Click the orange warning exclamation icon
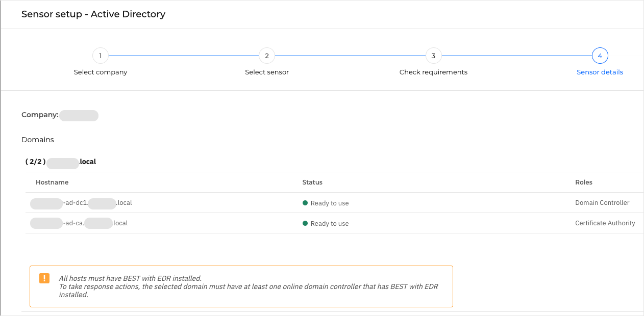This screenshot has height=316, width=644. tap(44, 278)
